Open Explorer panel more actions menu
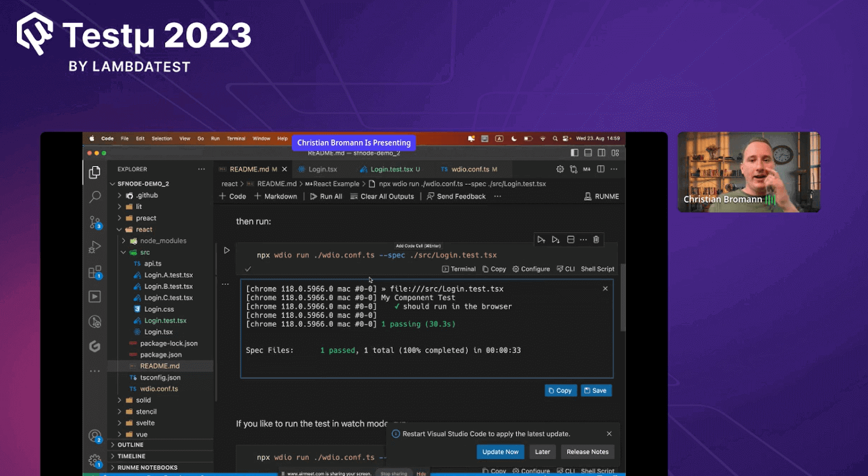Viewport: 868px width, 476px height. [x=202, y=169]
